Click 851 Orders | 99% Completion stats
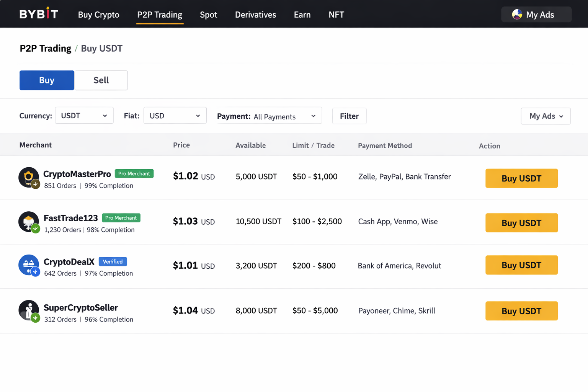588x392 pixels. pos(89,186)
